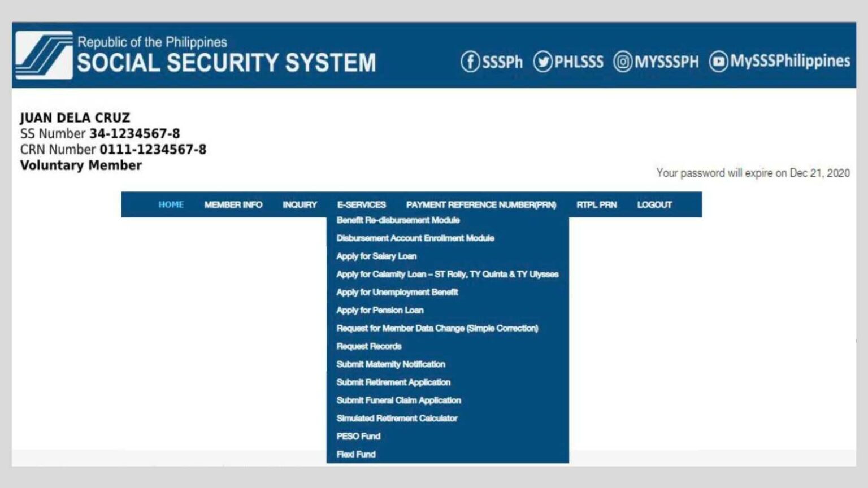Open Submit Funeral Claim Application
868x488 pixels.
(398, 400)
